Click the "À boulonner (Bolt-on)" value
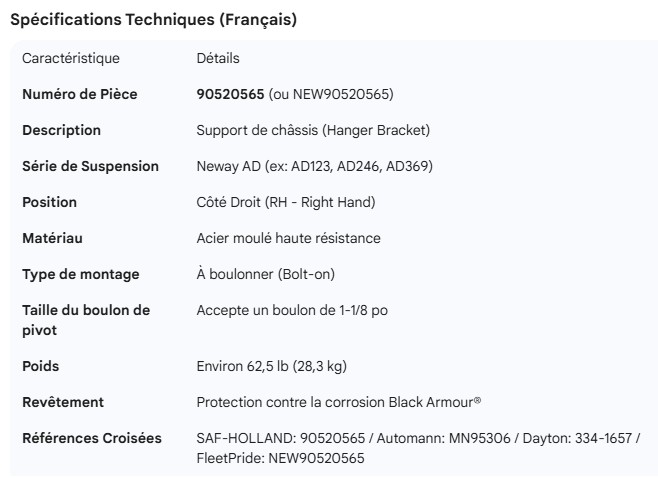This screenshot has height=478, width=658. tap(267, 274)
